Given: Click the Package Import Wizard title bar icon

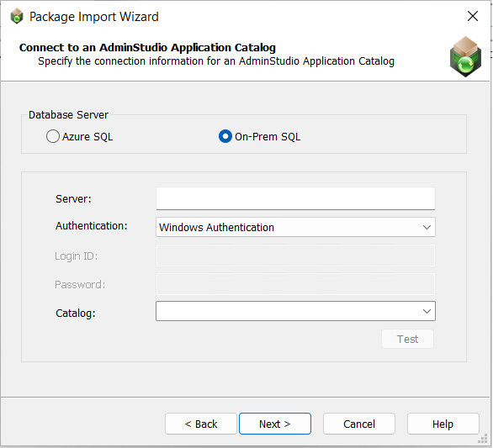Looking at the screenshot, I should pyautogui.click(x=17, y=16).
